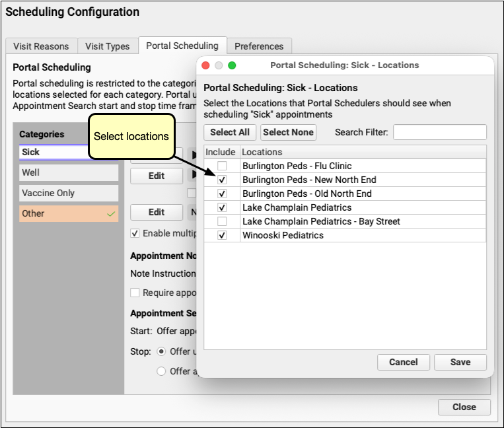This screenshot has height=428, width=504.
Task: Uncheck Burlington Peds - Old North End
Action: (x=222, y=194)
